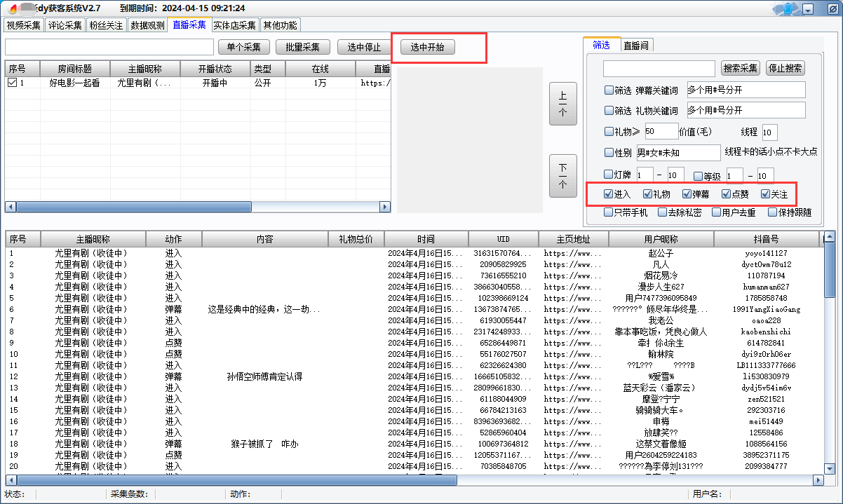Uncheck the 礼物 action checkbox
The height and width of the screenshot is (504, 843).
point(647,194)
